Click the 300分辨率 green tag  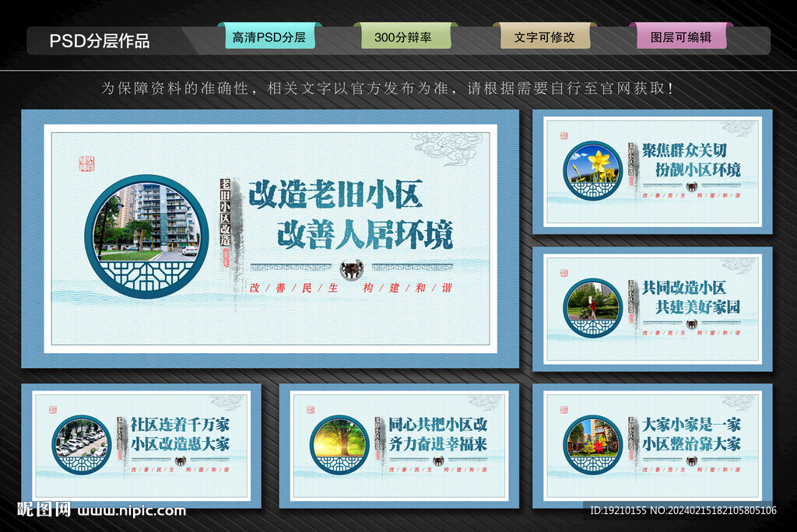[405, 37]
